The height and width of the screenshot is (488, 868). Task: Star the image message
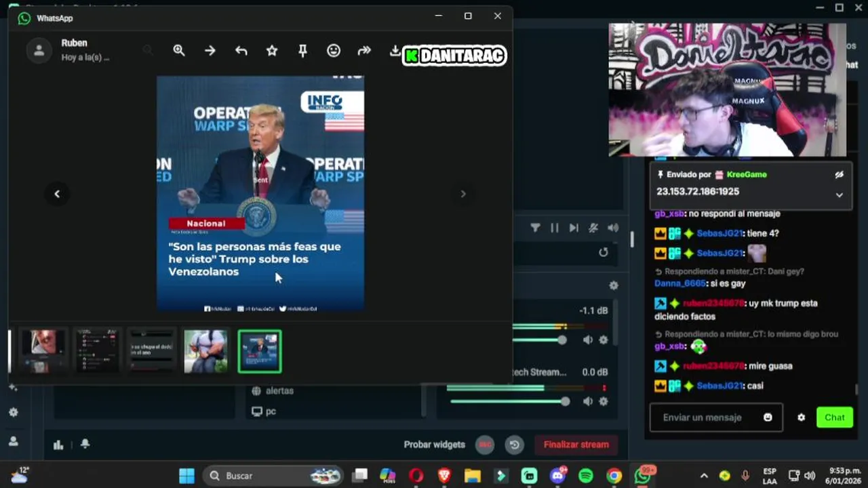[272, 51]
